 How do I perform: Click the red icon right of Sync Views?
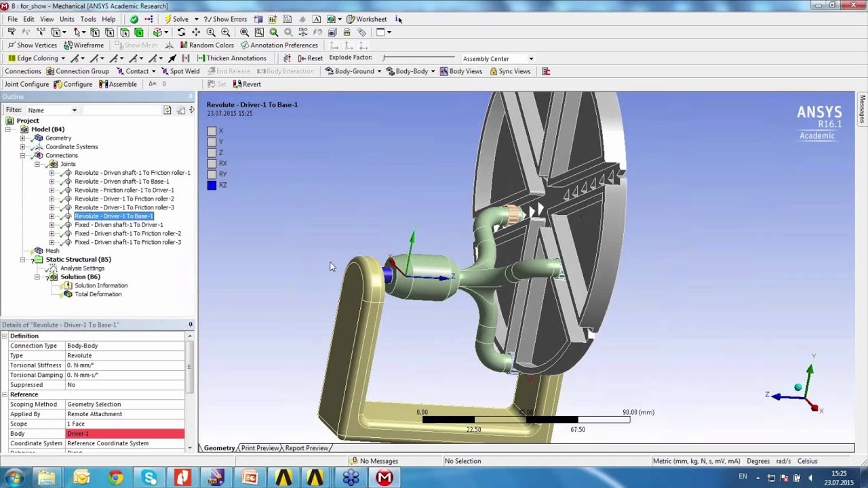[x=546, y=71]
